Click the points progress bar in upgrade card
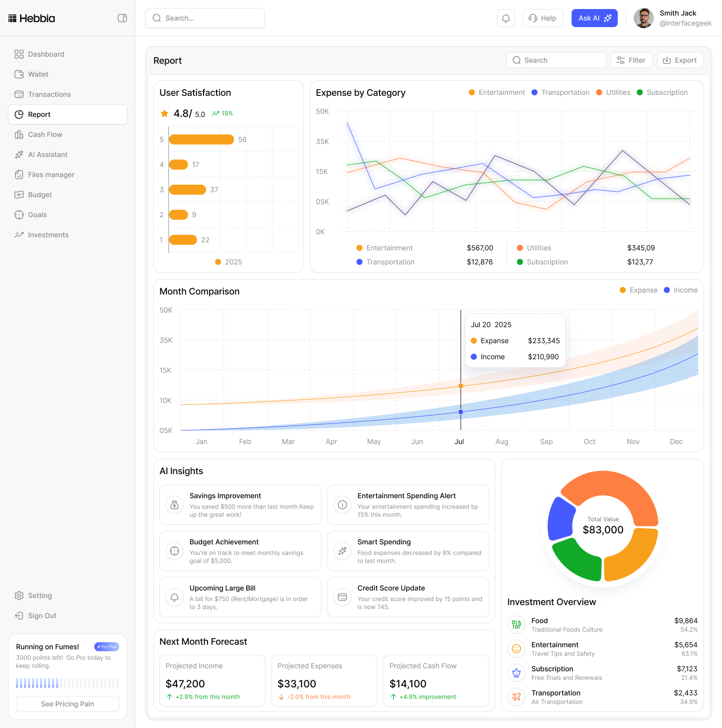Viewport: 722px width, 728px height. (68, 683)
